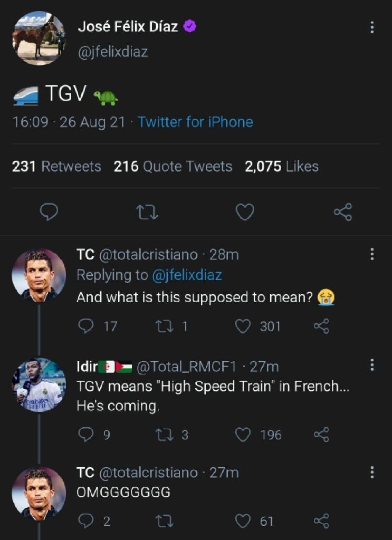Reply to TC's OMGGGGGGG tweet
The width and height of the screenshot is (392, 540).
(86, 520)
